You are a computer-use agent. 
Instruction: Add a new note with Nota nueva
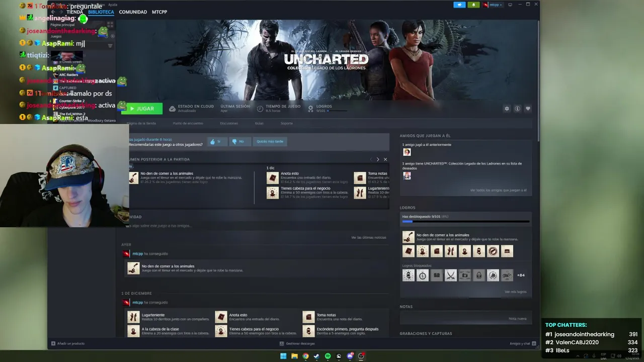tap(517, 318)
